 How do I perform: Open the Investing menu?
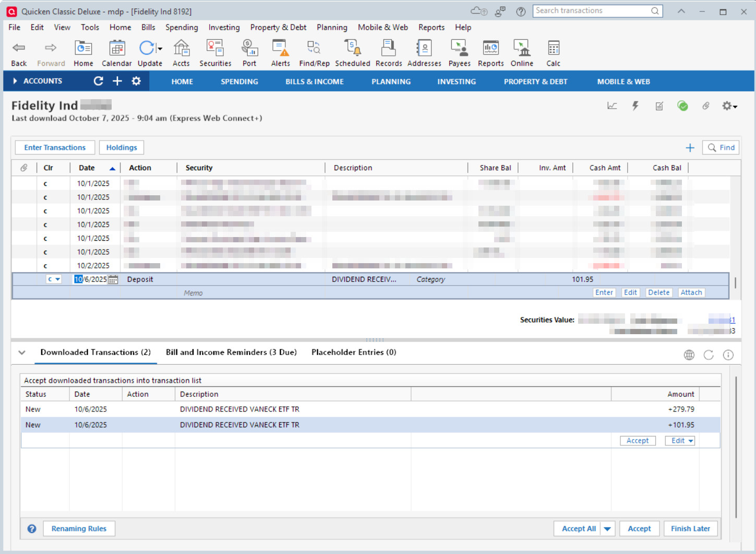[224, 27]
